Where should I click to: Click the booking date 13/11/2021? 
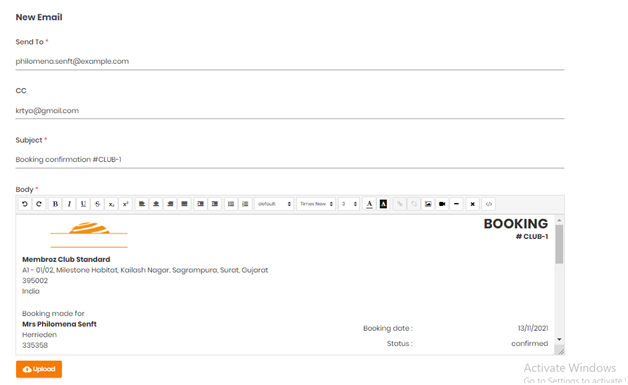point(533,328)
